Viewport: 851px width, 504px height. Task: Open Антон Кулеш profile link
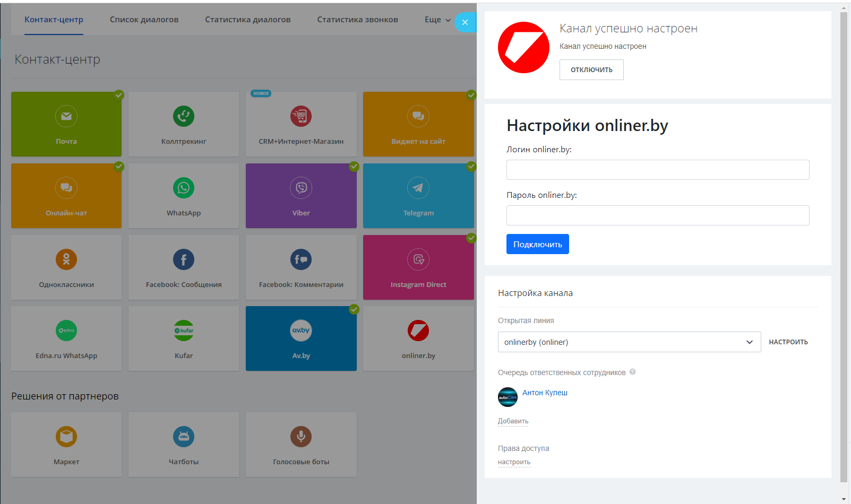coord(545,393)
